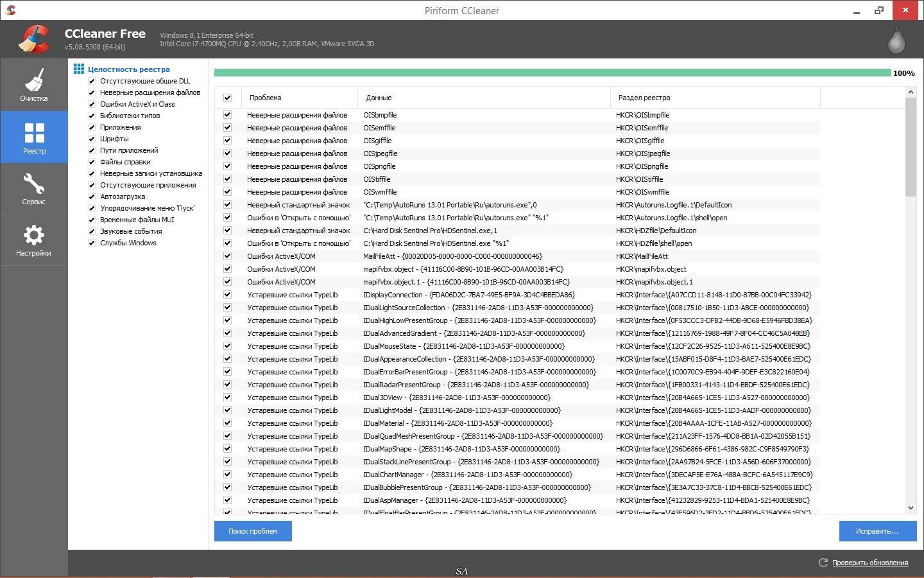
Task: Click the Исправить... button
Action: tap(877, 531)
